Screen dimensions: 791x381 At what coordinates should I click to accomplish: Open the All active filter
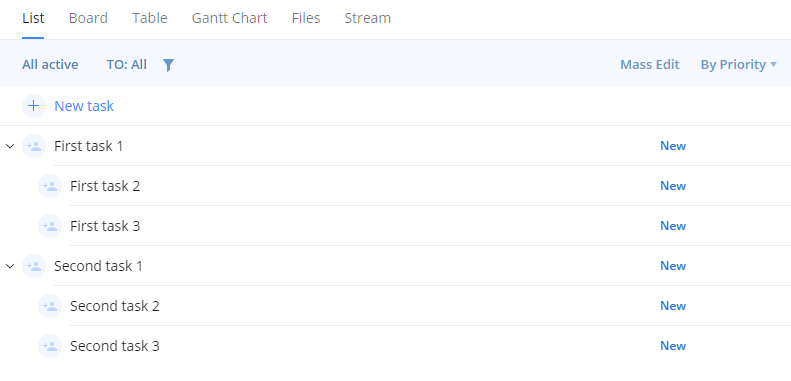(50, 65)
